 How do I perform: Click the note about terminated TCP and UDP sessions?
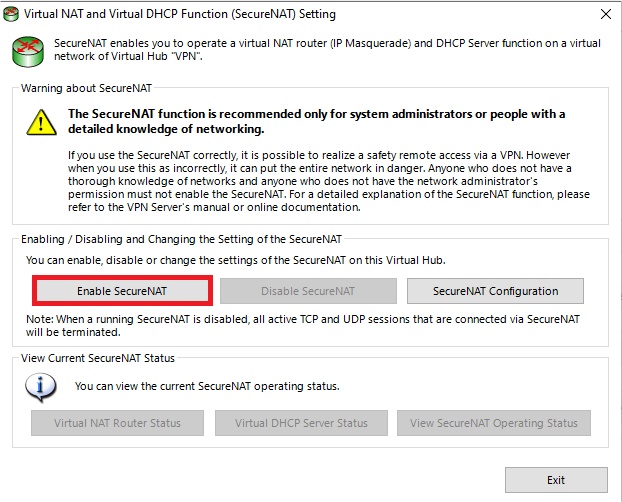click(x=303, y=325)
